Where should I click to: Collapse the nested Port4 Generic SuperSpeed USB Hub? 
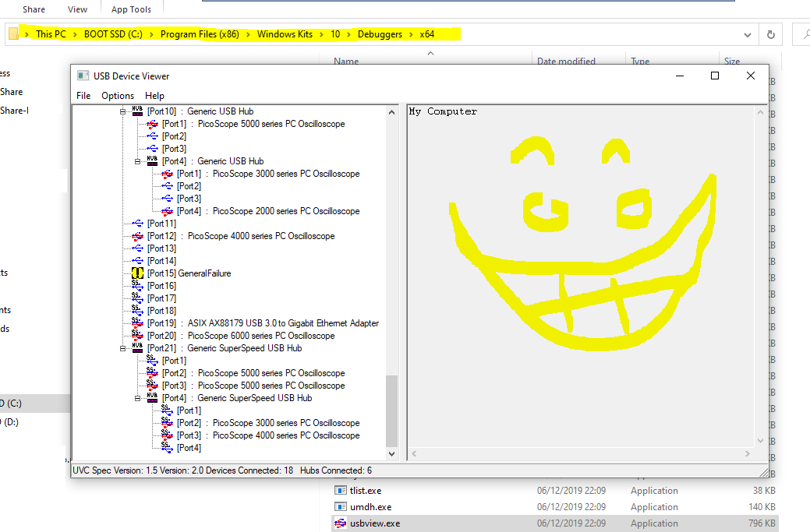click(x=137, y=398)
